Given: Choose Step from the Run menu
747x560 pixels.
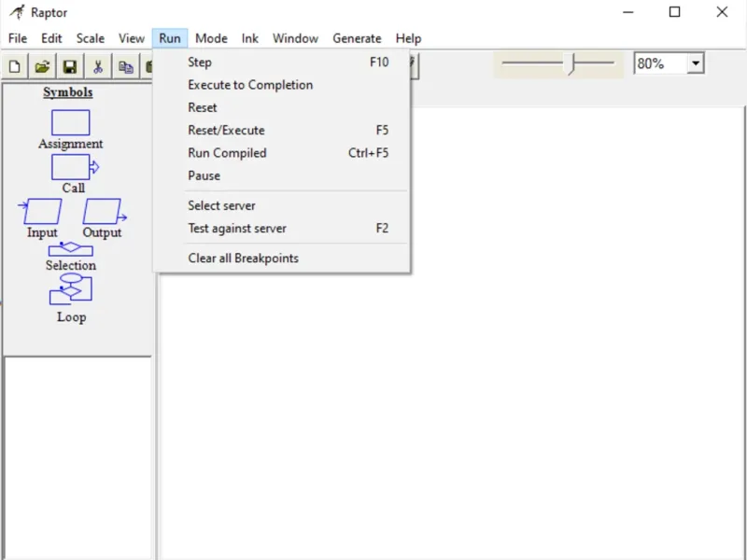Looking at the screenshot, I should (282, 62).
